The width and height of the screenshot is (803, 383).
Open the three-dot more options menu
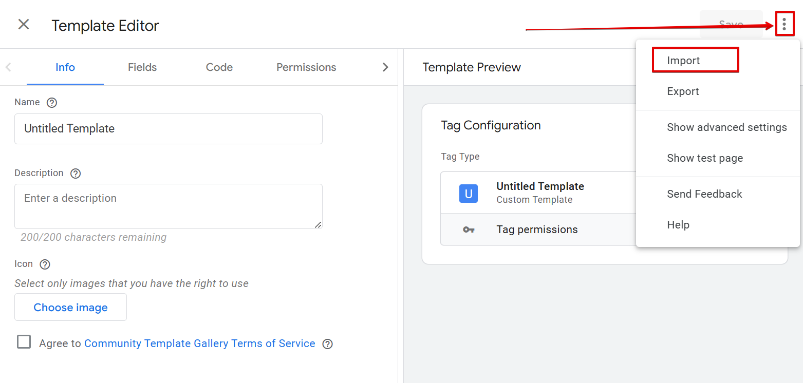click(784, 24)
